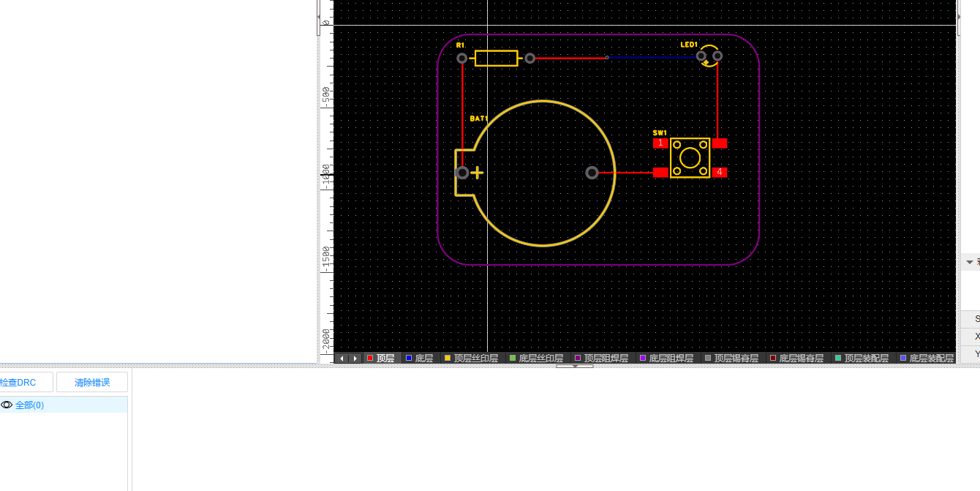Select the 顶层丝印层 silkscreen layer tab

click(x=472, y=358)
